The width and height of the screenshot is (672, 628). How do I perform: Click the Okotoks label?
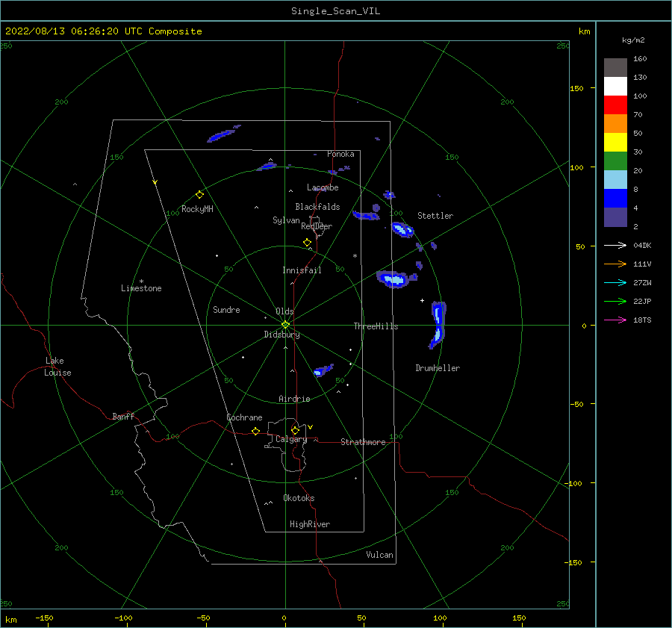tap(299, 498)
